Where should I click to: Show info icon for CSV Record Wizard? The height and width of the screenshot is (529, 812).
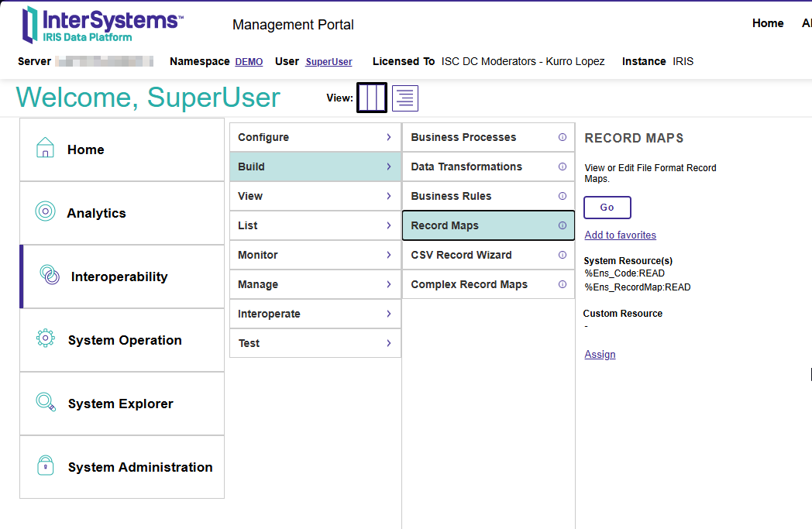563,255
